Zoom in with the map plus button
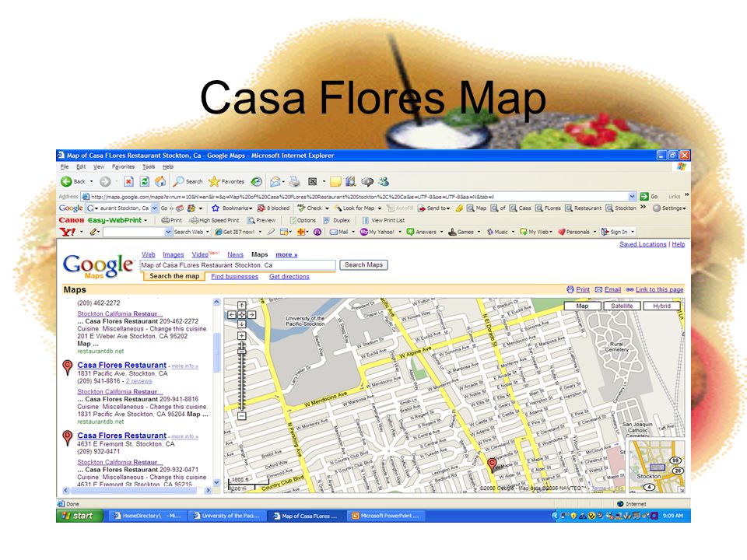Image resolution: width=747 pixels, height=560 pixels. (x=241, y=336)
